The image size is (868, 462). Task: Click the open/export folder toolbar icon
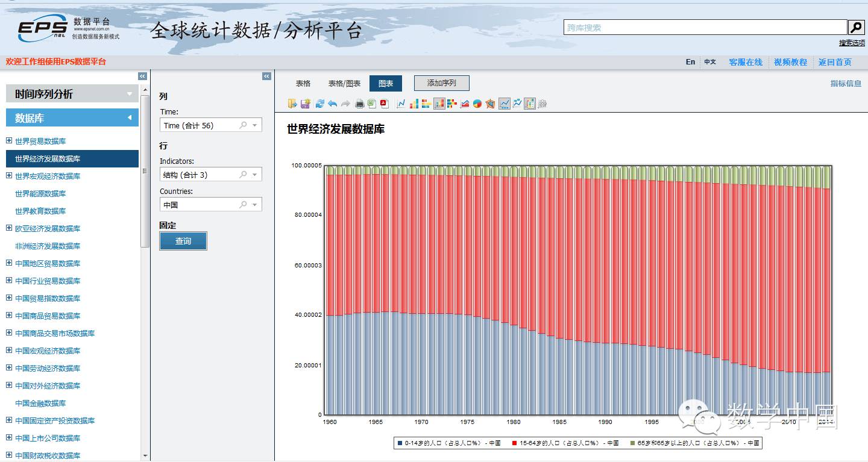pyautogui.click(x=292, y=104)
